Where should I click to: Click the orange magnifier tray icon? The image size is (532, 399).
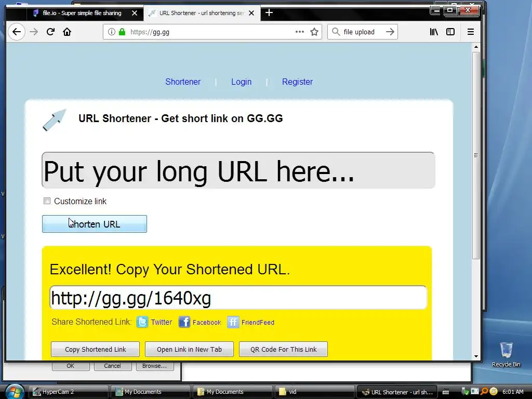[x=484, y=392]
